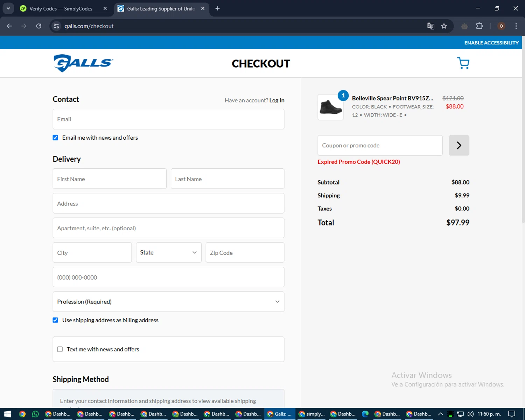Bookmark this page with the star

[x=444, y=26]
